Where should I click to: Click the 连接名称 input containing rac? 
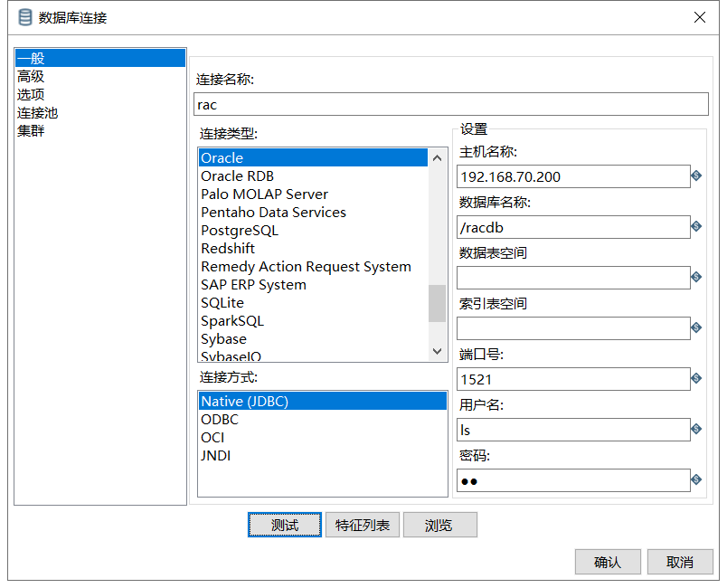451,104
